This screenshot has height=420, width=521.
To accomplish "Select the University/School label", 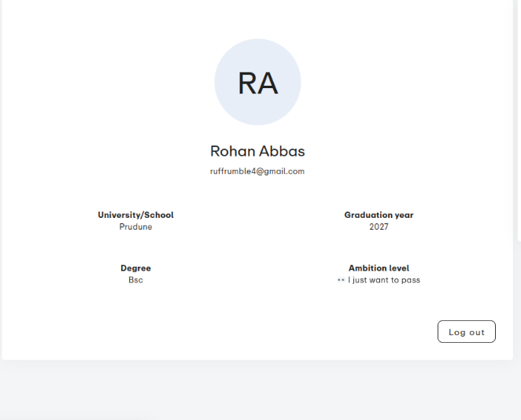I will [x=135, y=215].
